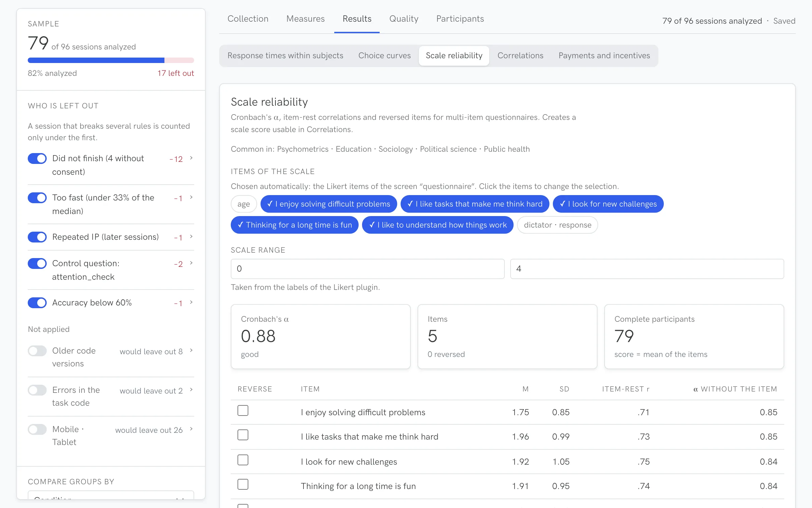Check reverse box for 'Thinking for a long time is fun'
Image resolution: width=812 pixels, height=508 pixels.
pos(243,484)
